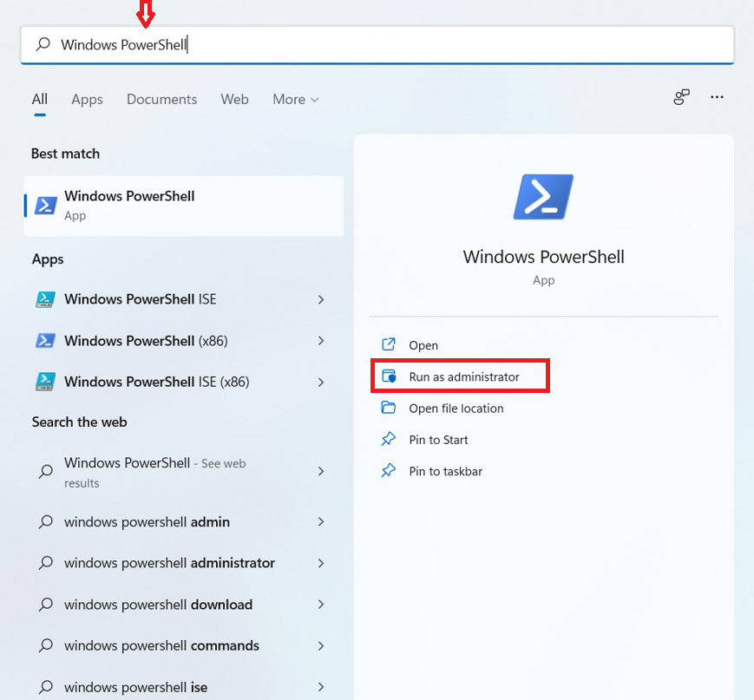Click the Pin to Start pin icon
The height and width of the screenshot is (700, 754).
click(x=388, y=439)
